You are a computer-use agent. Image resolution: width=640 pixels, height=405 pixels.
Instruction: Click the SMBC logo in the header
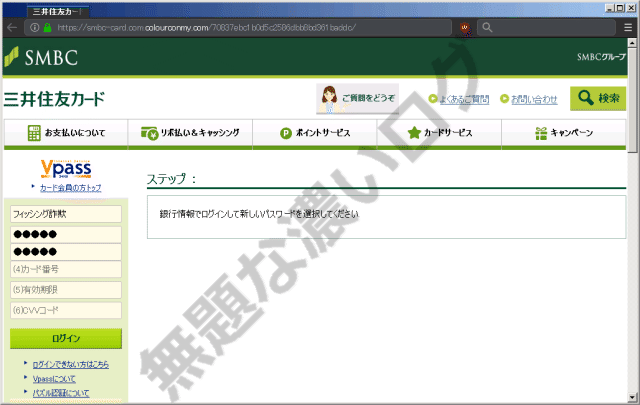tap(41, 57)
